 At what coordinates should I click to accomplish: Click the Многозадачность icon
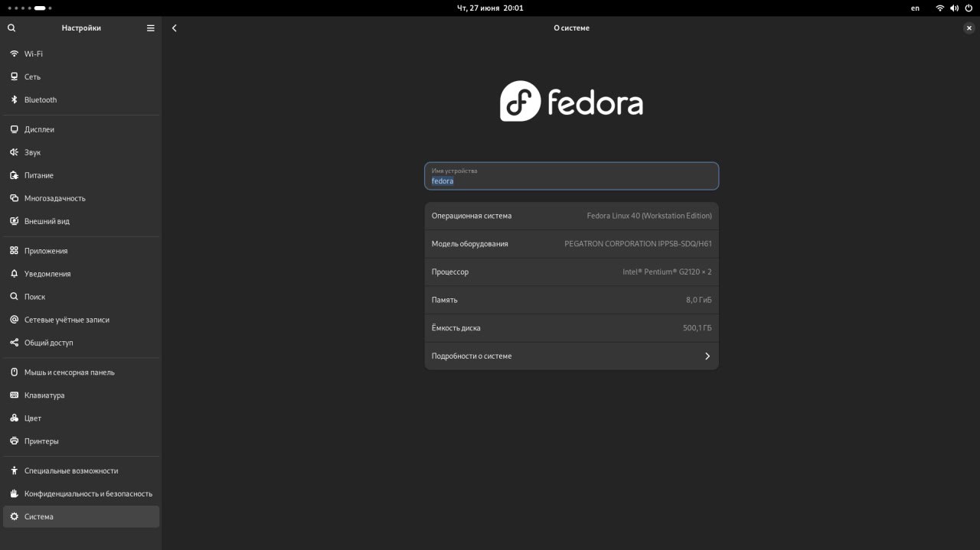(x=14, y=198)
